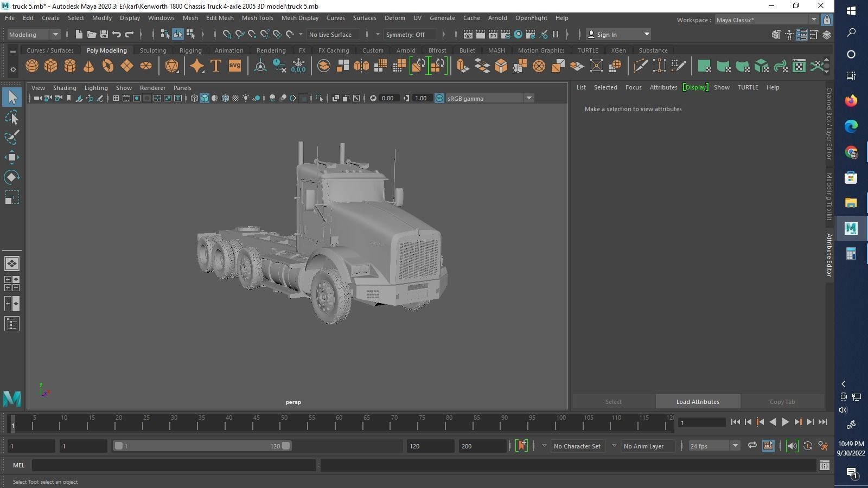The width and height of the screenshot is (868, 488).
Task: Click the Multi-Cut knife shelf icon
Action: pyautogui.click(x=640, y=66)
